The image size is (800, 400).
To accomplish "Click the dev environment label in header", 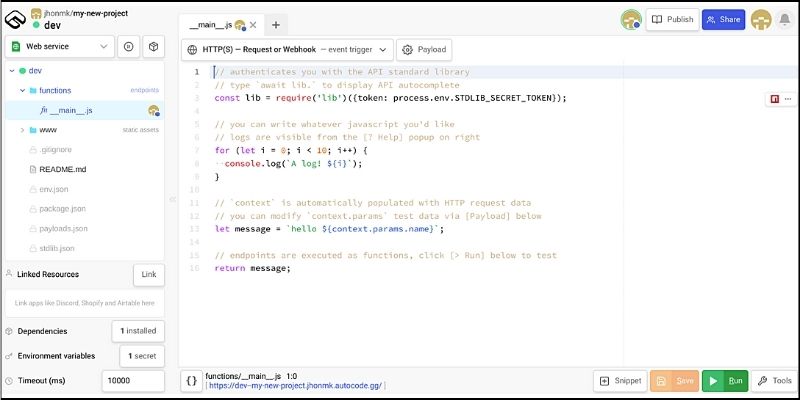I will [x=53, y=25].
